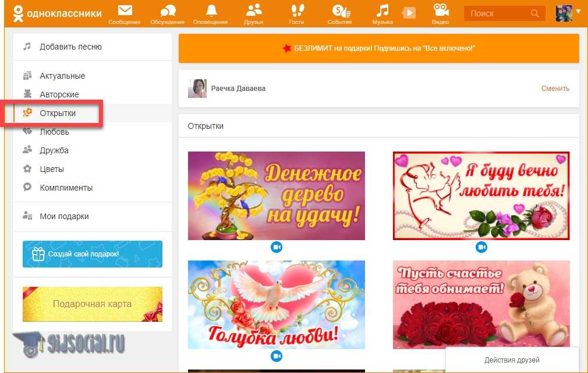Viewport: 588px width, 373px height.
Task: Select Денежное дерево postcard thumbnail
Action: (276, 196)
